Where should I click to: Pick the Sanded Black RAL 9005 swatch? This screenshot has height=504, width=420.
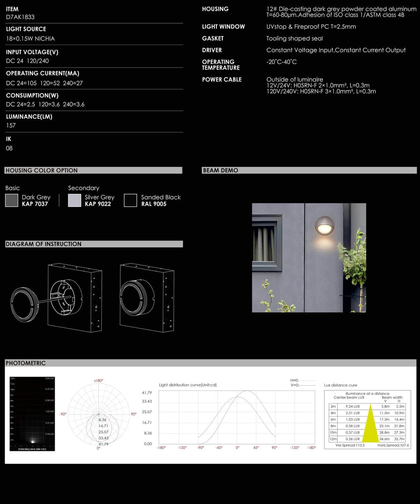(130, 200)
